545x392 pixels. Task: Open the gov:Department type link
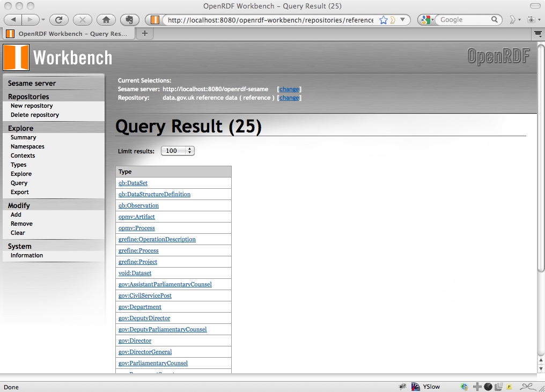[x=139, y=307]
